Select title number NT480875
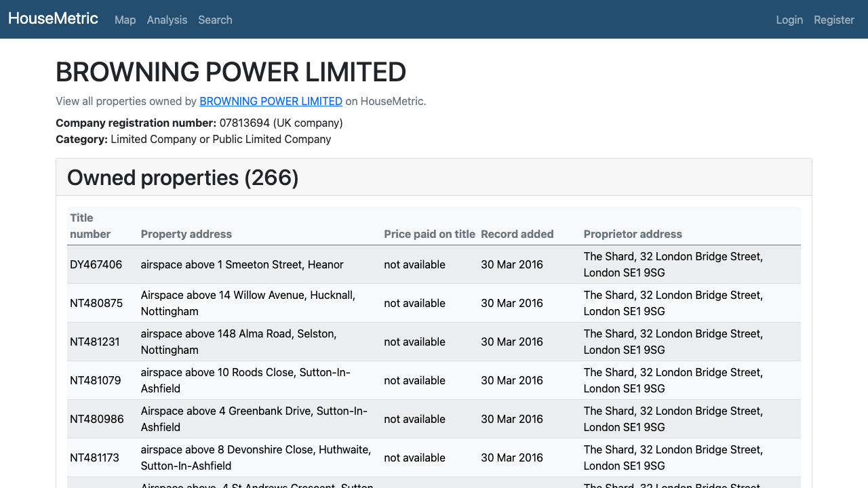868x488 pixels. (96, 303)
